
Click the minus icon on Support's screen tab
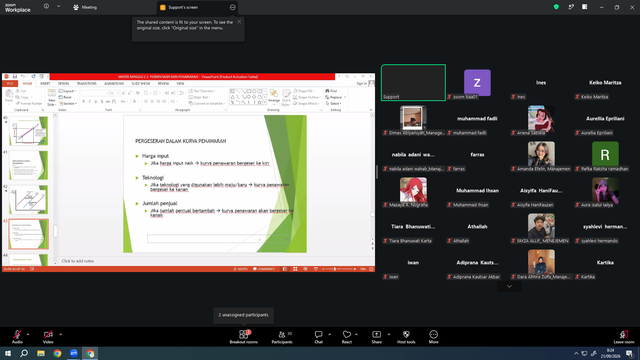pyautogui.click(x=232, y=7)
